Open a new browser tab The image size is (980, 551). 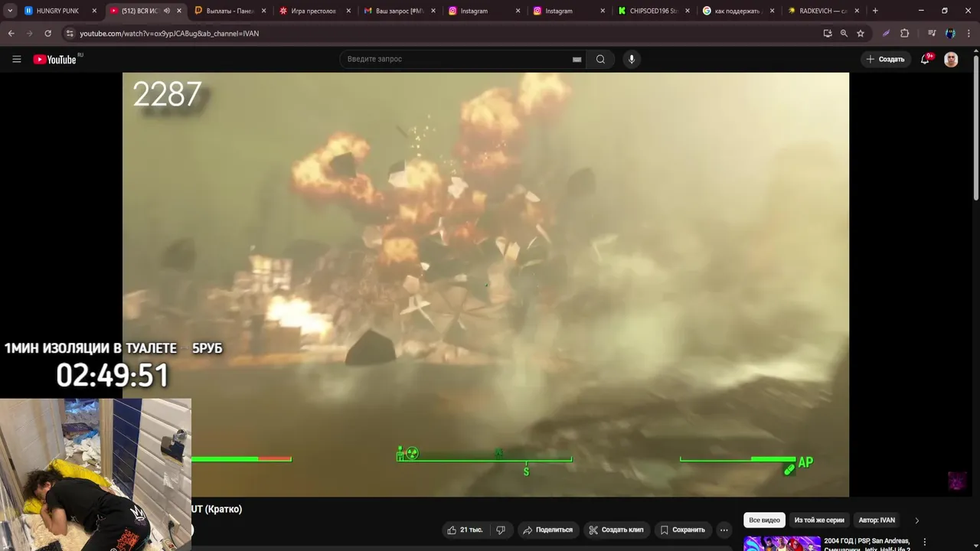pos(875,11)
